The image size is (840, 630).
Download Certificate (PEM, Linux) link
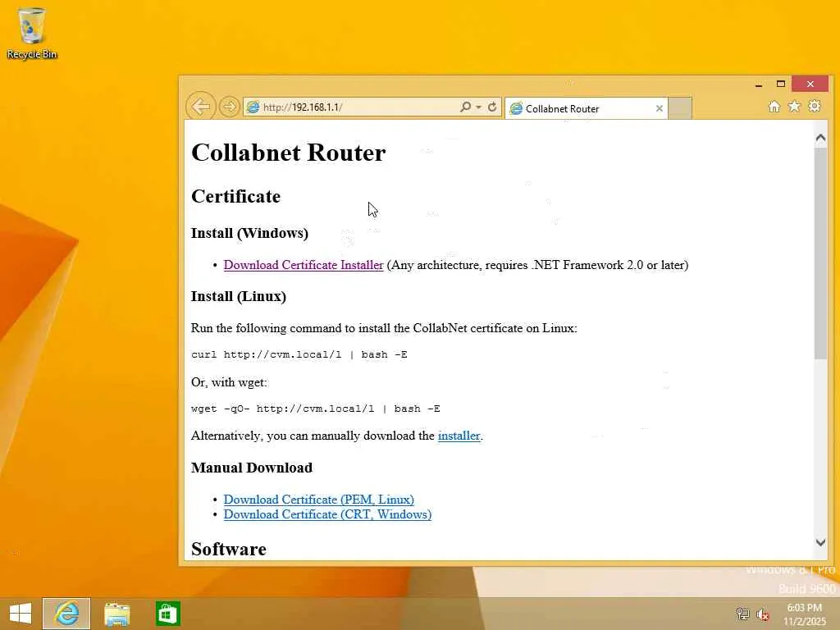[319, 500]
